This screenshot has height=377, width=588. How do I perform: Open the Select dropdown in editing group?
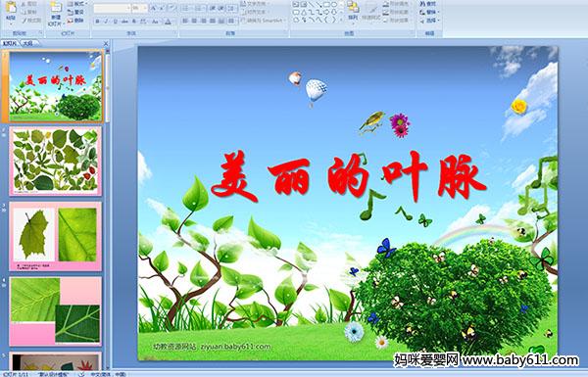[x=429, y=21]
